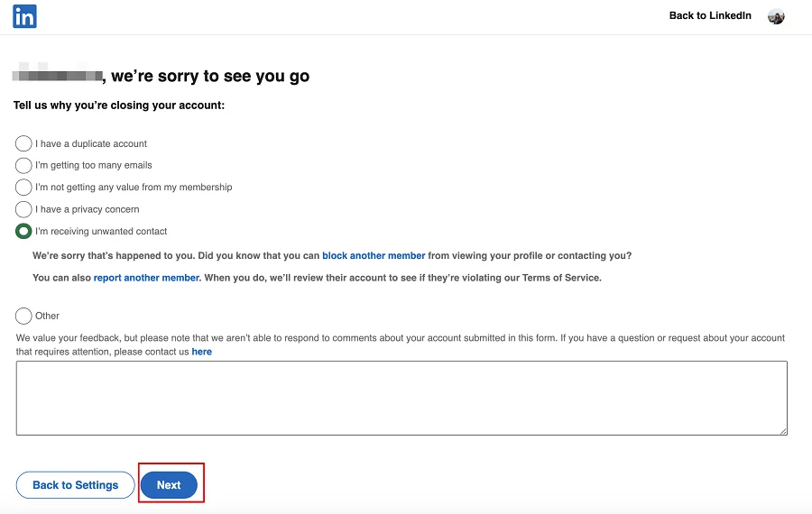
Task: Pick "I have a privacy concern" radio
Action: [x=23, y=209]
